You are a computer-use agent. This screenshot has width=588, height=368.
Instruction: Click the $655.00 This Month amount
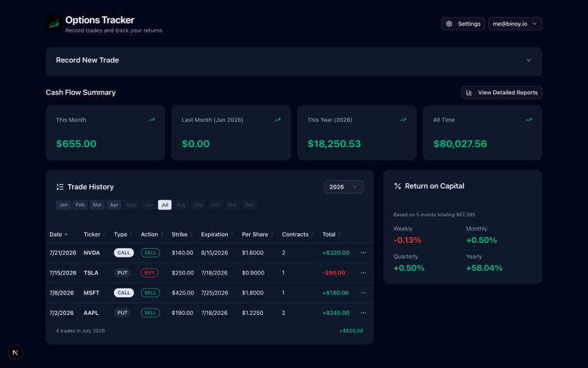(76, 144)
